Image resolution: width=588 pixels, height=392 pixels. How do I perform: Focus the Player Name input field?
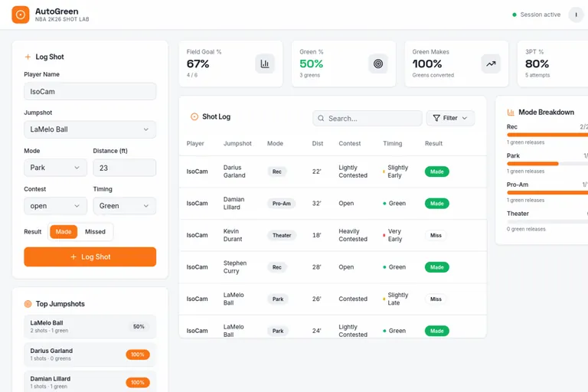[x=90, y=92]
